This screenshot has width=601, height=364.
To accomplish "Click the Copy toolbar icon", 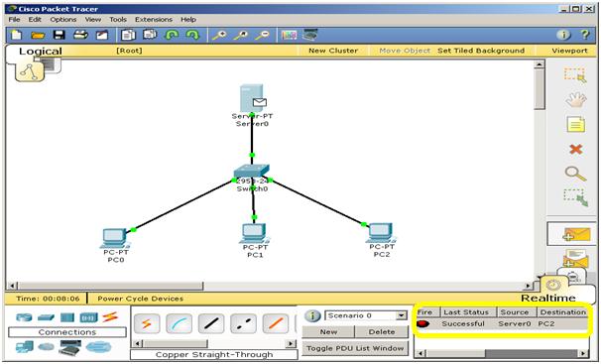I will click(x=128, y=35).
